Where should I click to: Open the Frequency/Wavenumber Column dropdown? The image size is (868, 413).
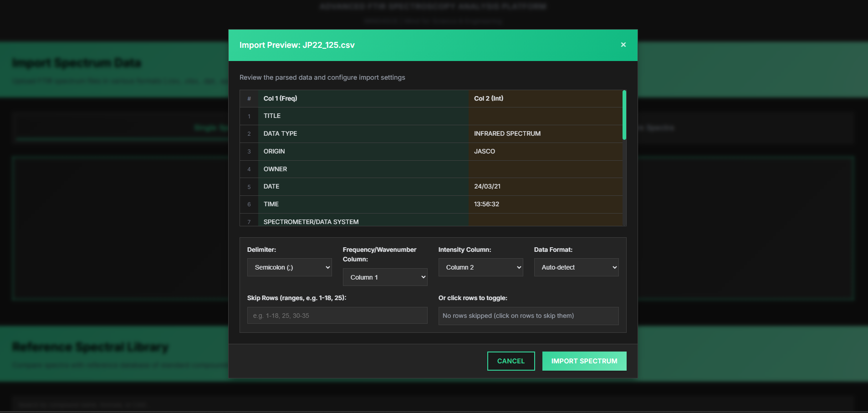click(385, 277)
